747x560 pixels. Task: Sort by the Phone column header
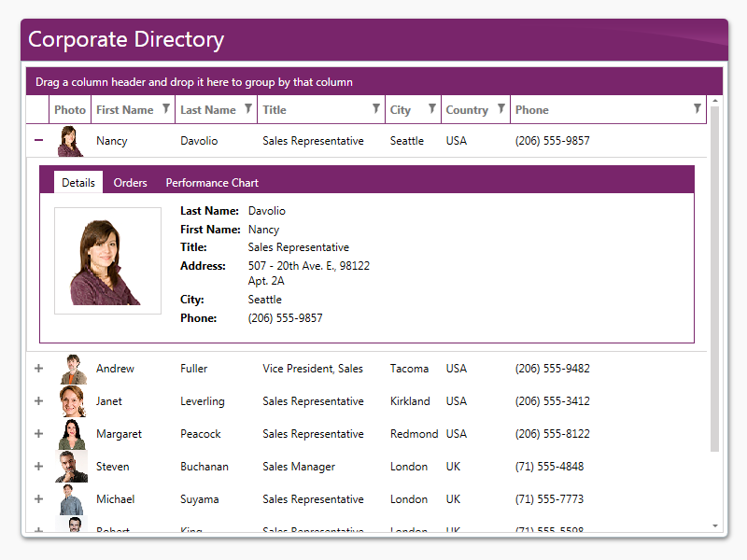point(598,110)
